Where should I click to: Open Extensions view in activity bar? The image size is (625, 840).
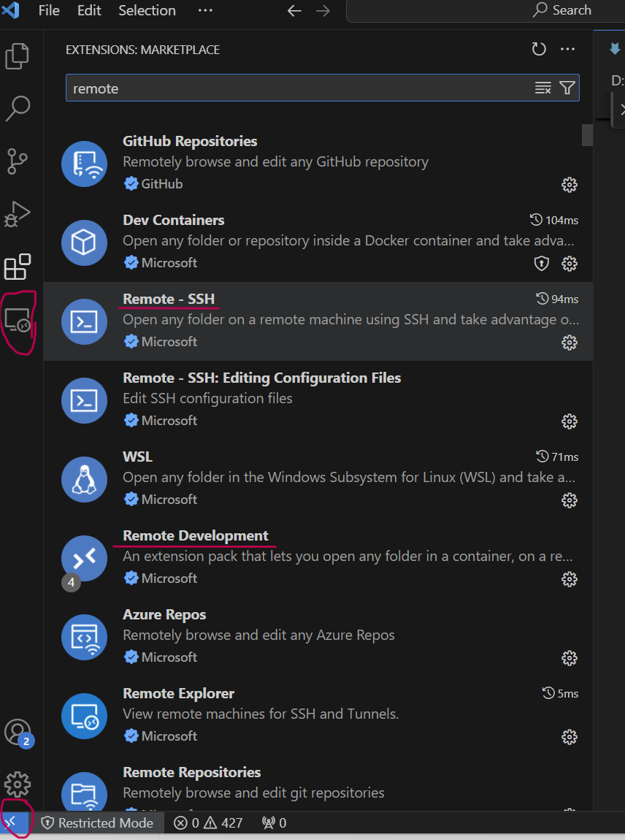coord(17,267)
